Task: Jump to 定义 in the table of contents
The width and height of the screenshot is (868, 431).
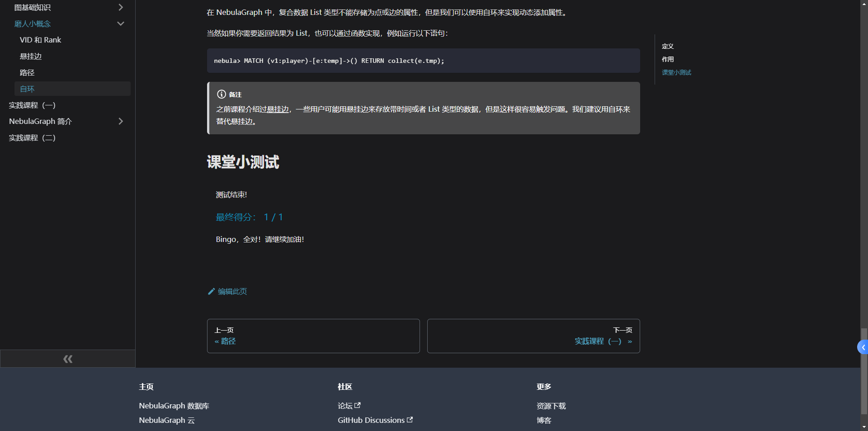Action: tap(668, 46)
